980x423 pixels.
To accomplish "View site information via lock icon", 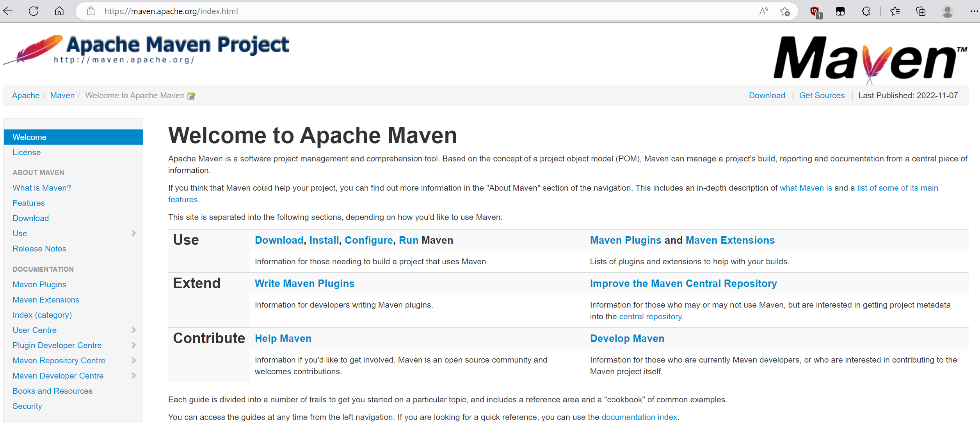I will [91, 11].
